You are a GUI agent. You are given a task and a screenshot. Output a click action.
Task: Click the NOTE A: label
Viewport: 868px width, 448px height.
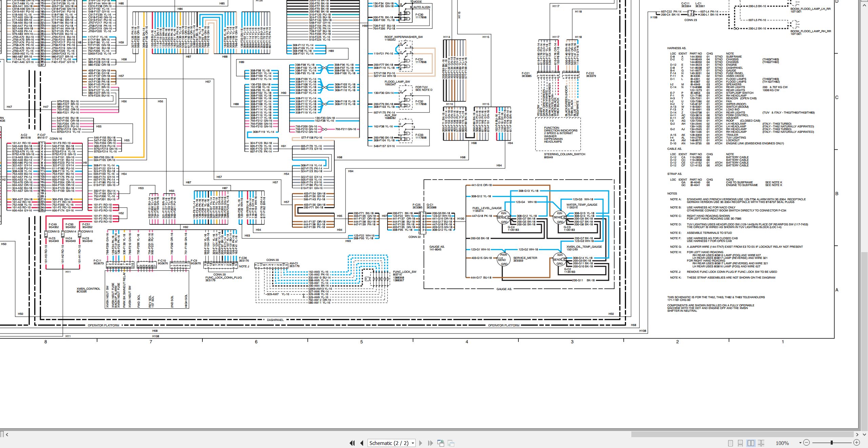click(675, 199)
